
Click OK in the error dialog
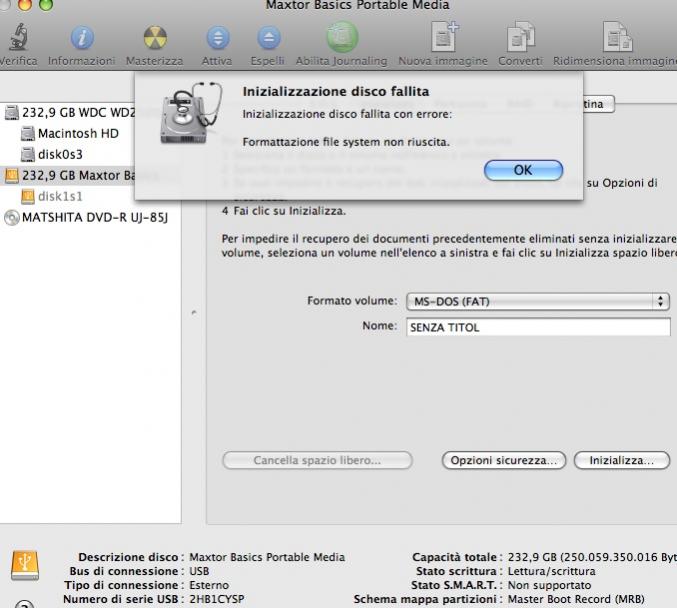click(x=523, y=170)
